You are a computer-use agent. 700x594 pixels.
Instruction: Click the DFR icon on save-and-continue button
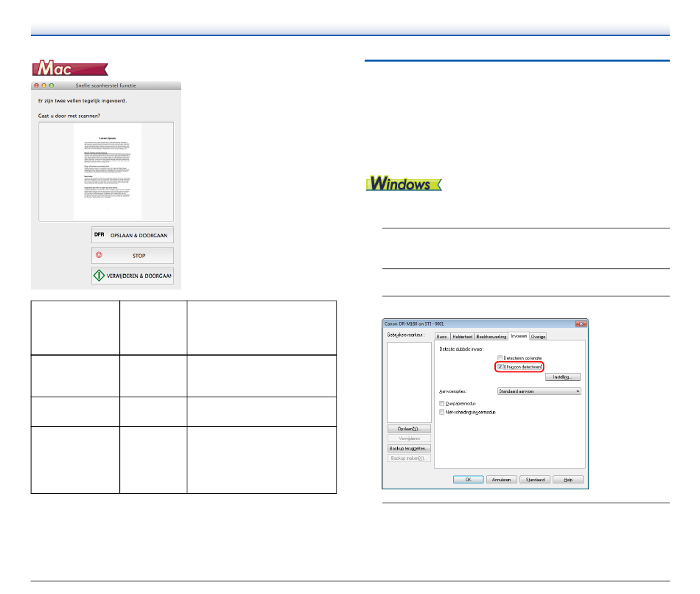coord(99,235)
